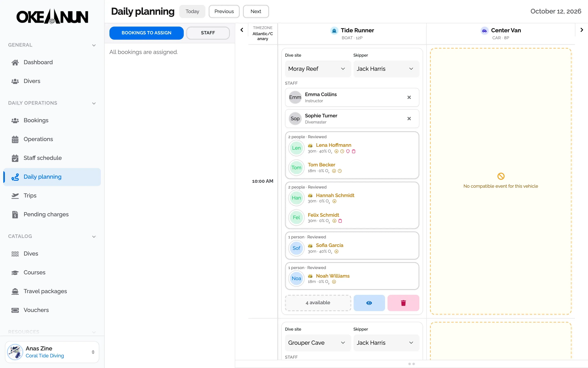Go to Previous day
Viewport: 588px width, 368px height.
click(224, 11)
